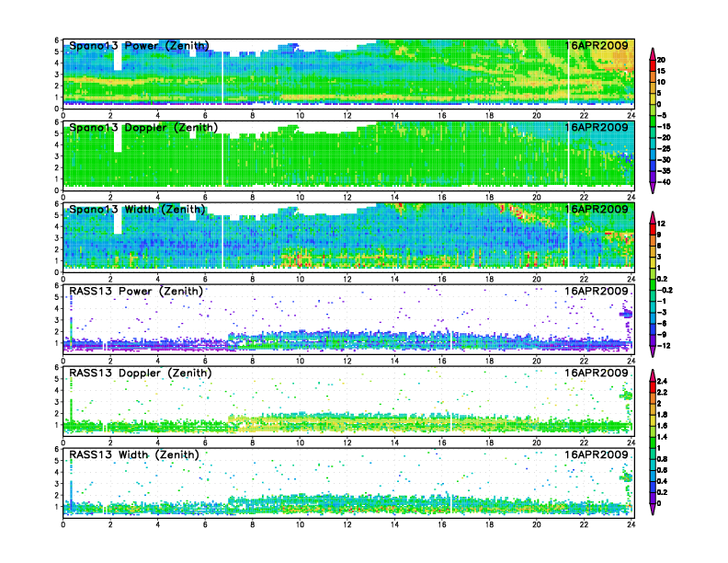Image resolution: width=728 pixels, height=563 pixels.
Task: Click the purple segment beside -12 on middle colorbar
Action: [x=653, y=340]
